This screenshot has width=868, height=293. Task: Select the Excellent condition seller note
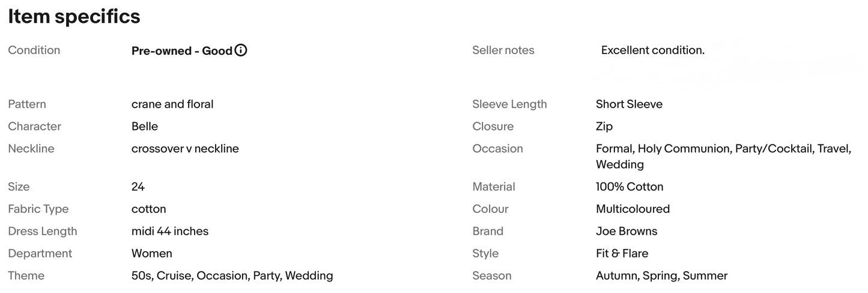653,51
